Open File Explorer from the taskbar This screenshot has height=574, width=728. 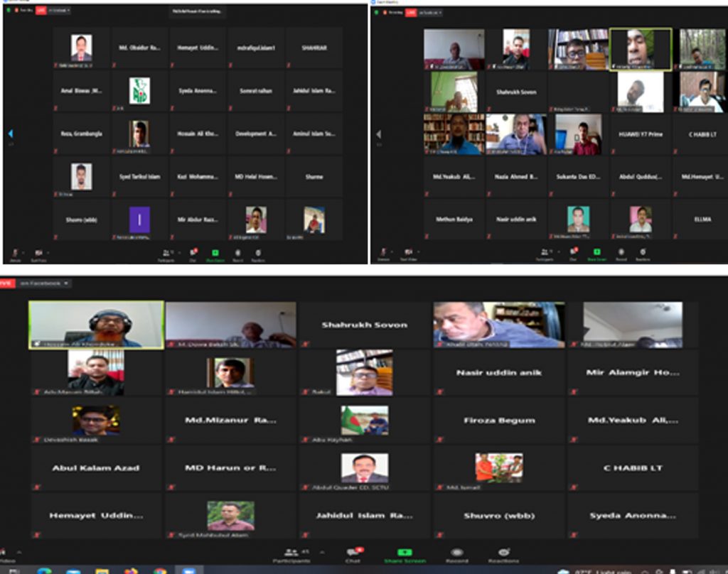click(x=102, y=570)
